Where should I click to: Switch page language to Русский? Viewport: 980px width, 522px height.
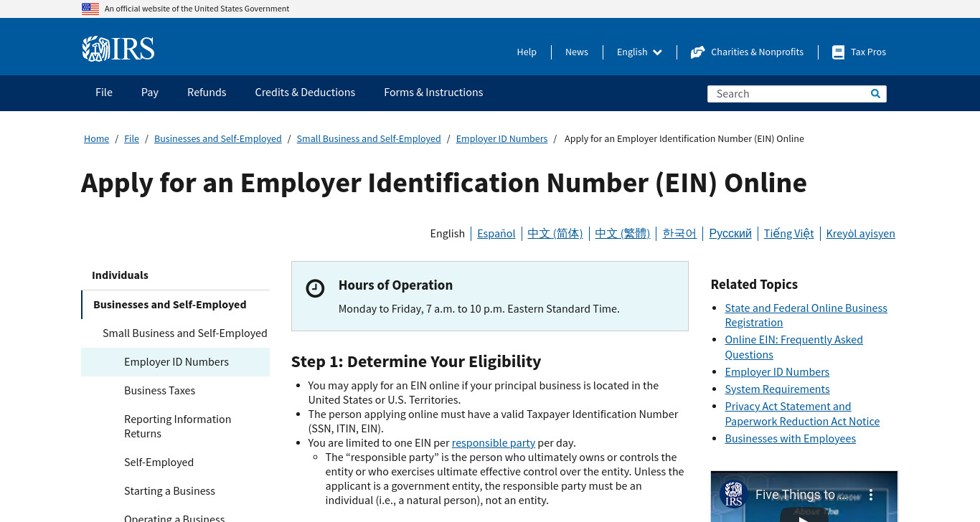click(x=730, y=233)
